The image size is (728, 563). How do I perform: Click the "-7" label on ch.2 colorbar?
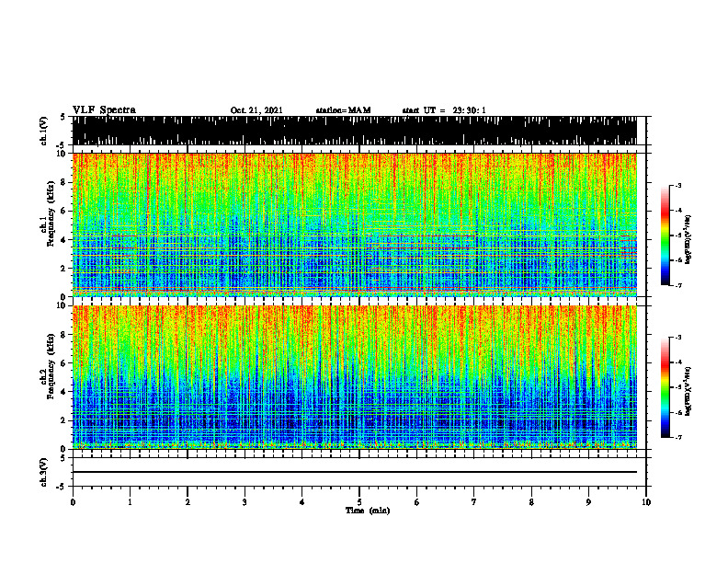pyautogui.click(x=678, y=437)
